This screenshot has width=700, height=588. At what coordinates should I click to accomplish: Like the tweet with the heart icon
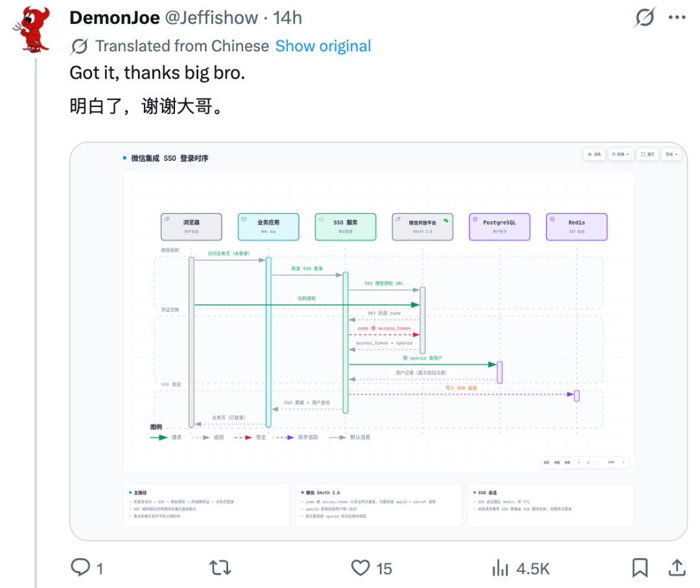pyautogui.click(x=360, y=568)
